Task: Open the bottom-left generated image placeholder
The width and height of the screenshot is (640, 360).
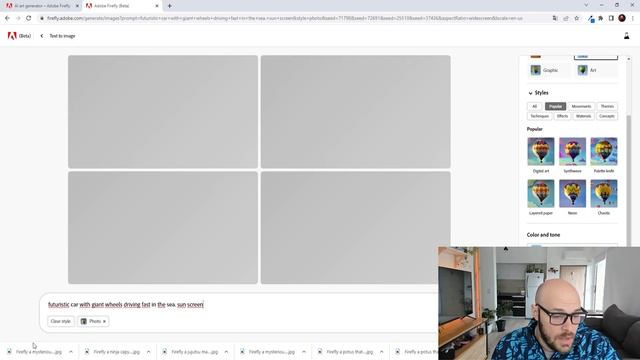Action: [x=163, y=227]
